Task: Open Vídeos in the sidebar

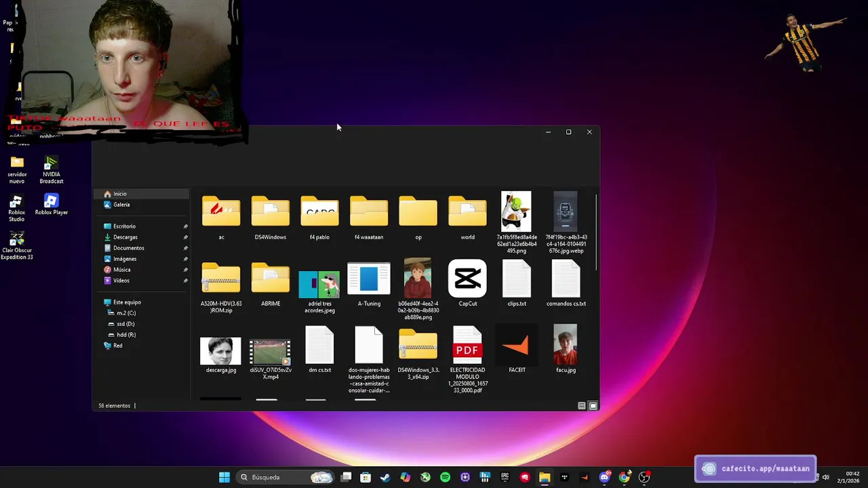Action: pyautogui.click(x=141, y=281)
